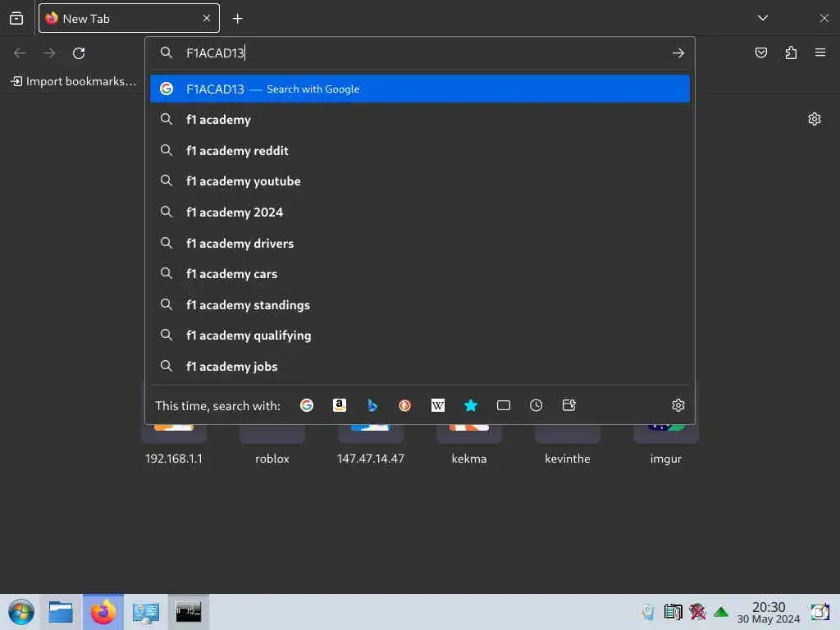840x630 pixels.
Task: Click the muted audio tray icon
Action: click(697, 612)
